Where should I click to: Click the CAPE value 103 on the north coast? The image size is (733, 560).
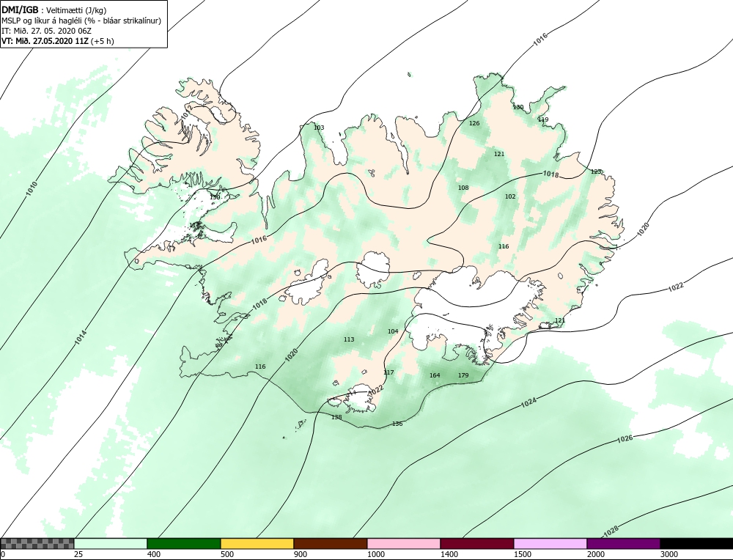point(319,128)
